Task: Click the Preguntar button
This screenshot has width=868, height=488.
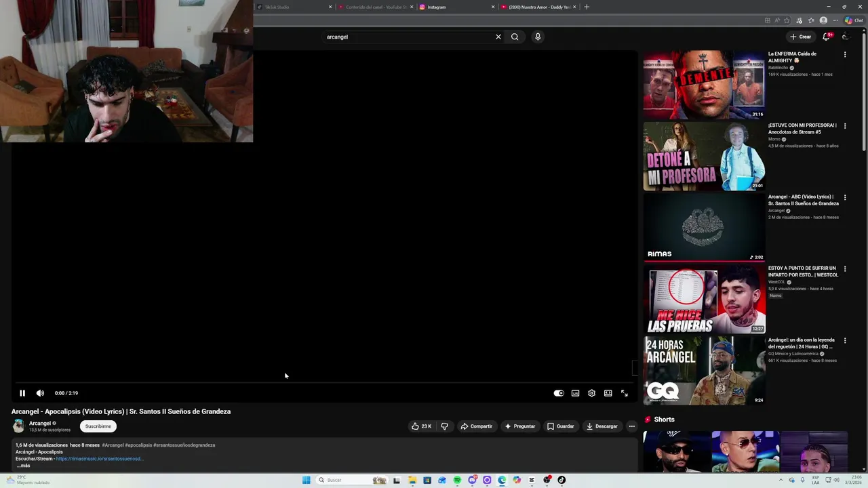Action: tap(520, 426)
